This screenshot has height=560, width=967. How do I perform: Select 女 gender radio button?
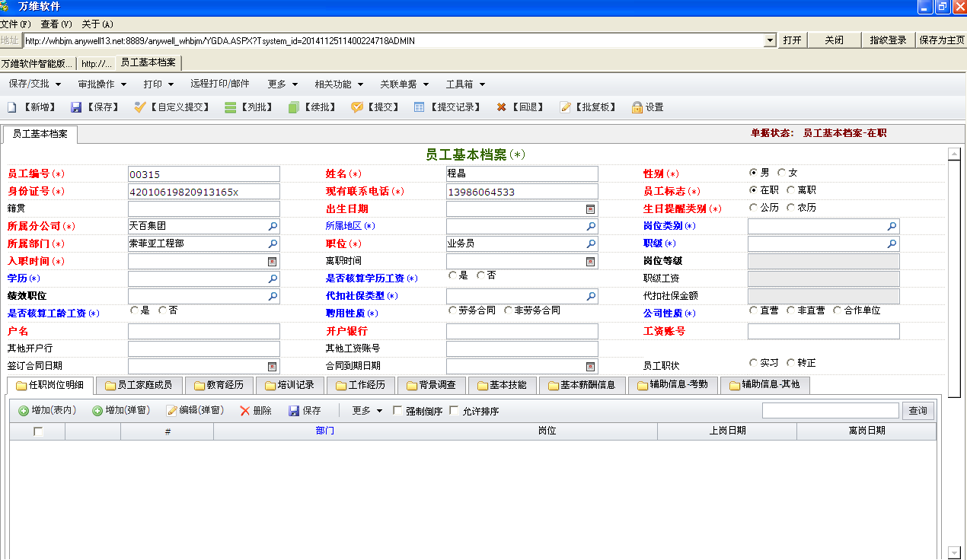coord(781,173)
